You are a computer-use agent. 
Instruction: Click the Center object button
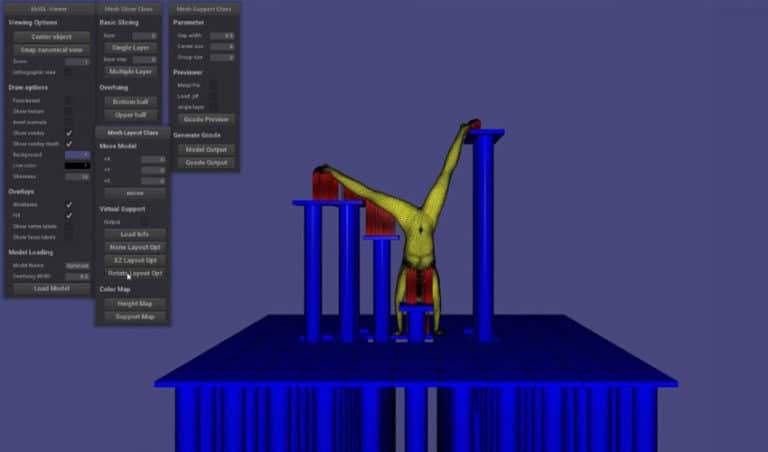pos(52,37)
